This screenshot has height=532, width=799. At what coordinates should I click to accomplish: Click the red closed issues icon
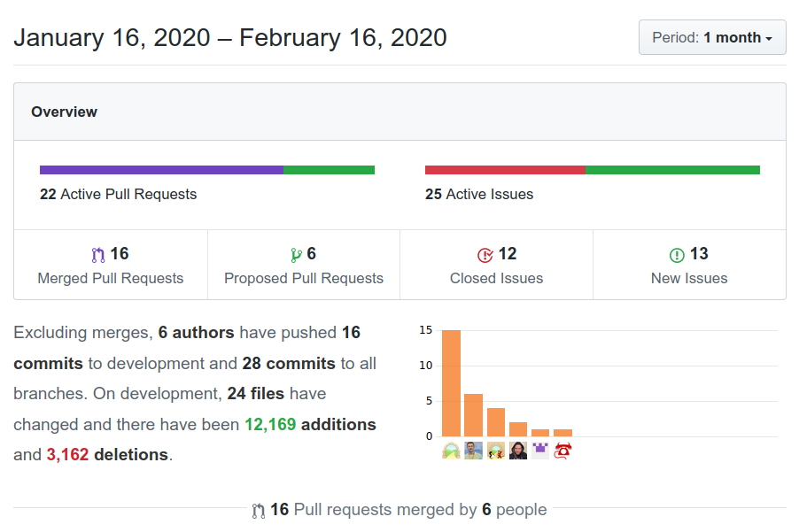485,255
